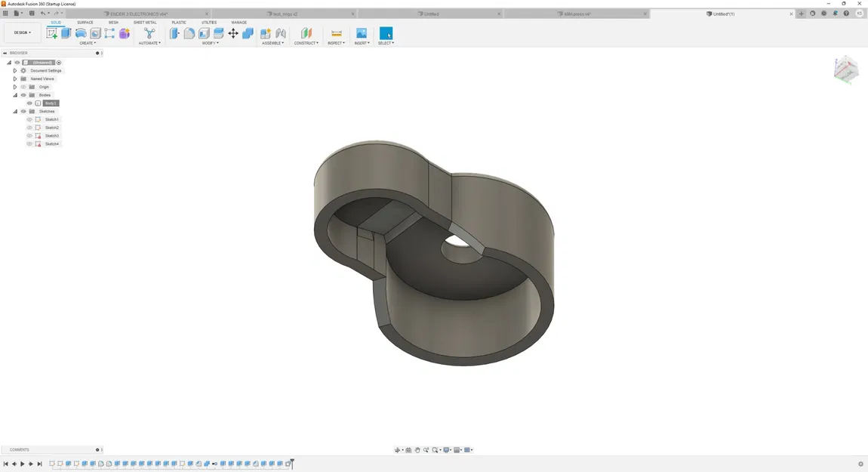
Task: Switch to the Mesh tab
Action: 113,23
